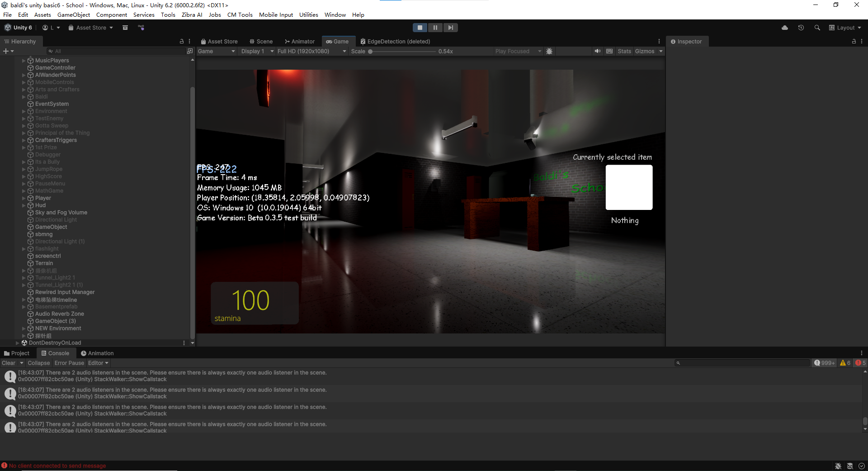Click the cloud services icon
The height and width of the screenshot is (471, 868).
point(785,28)
